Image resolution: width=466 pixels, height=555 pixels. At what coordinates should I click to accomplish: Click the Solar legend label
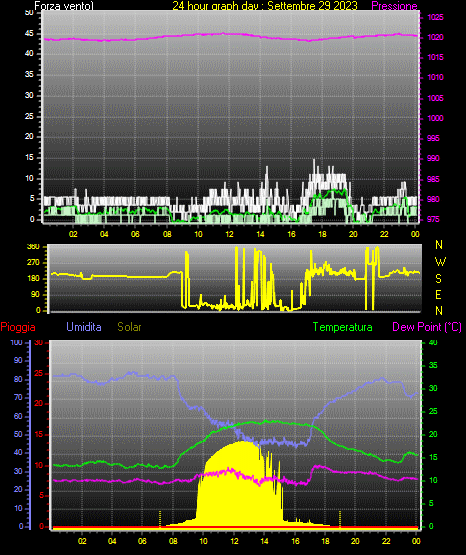pyautogui.click(x=129, y=327)
